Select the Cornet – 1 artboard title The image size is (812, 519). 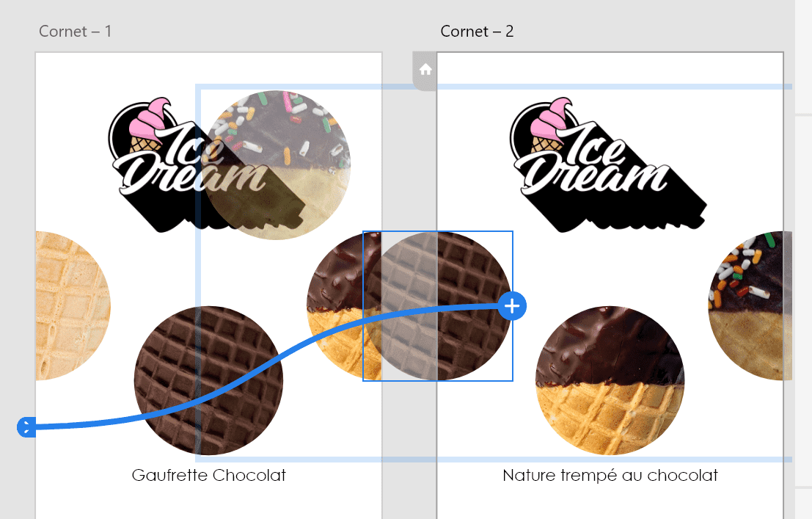point(75,31)
